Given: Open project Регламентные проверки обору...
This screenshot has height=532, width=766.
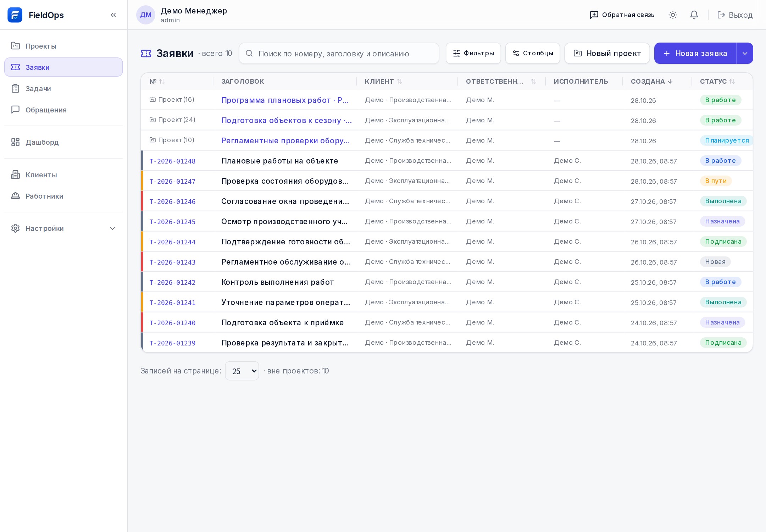Looking at the screenshot, I should click(285, 140).
